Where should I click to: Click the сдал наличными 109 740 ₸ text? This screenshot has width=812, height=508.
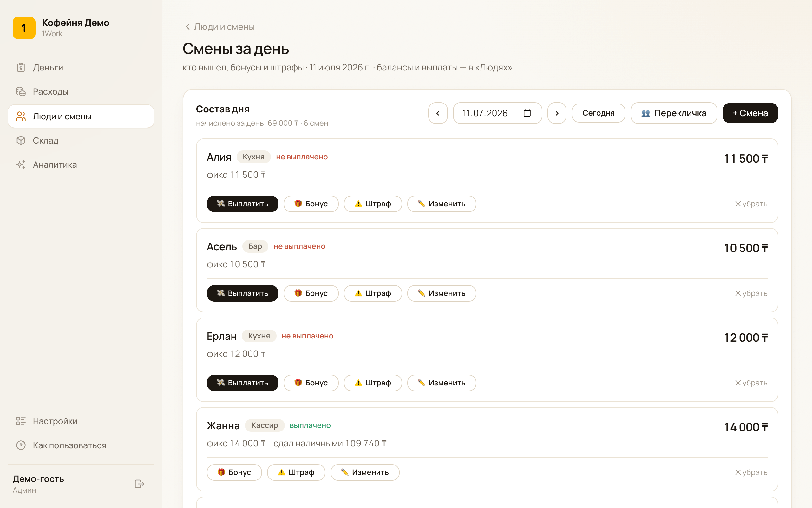pyautogui.click(x=330, y=444)
